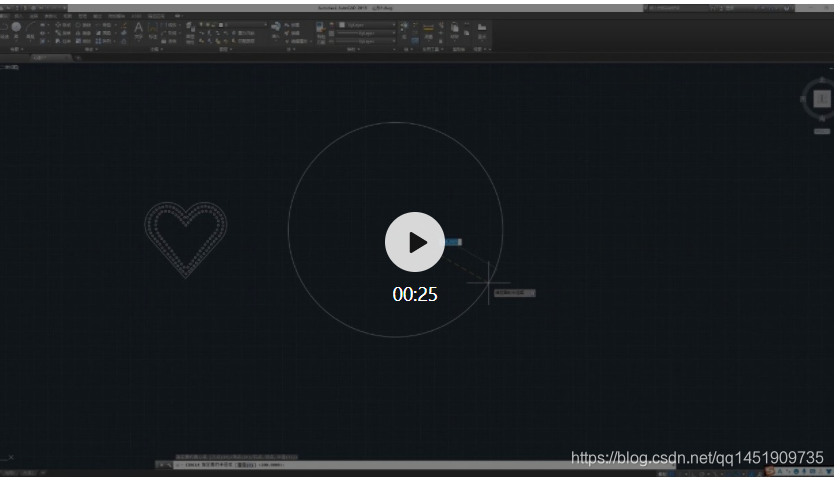Choose the Mirror tool in Modify panel
This screenshot has width=834, height=477.
click(x=82, y=33)
